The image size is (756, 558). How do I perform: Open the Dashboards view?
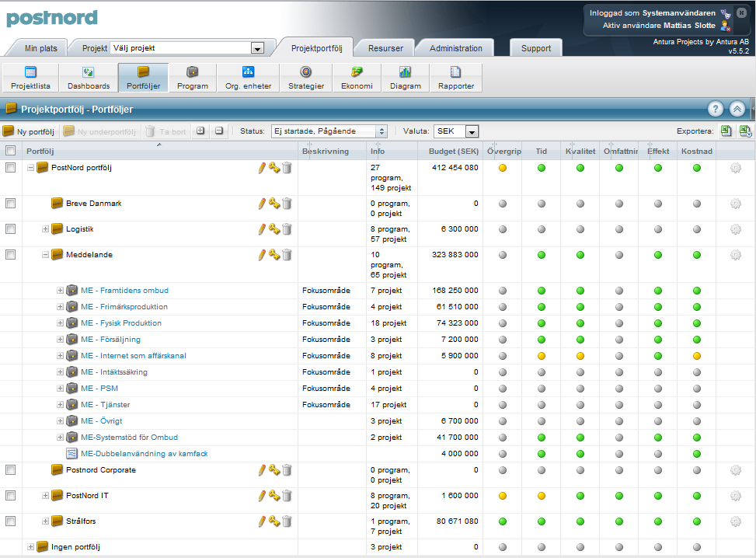pos(89,77)
